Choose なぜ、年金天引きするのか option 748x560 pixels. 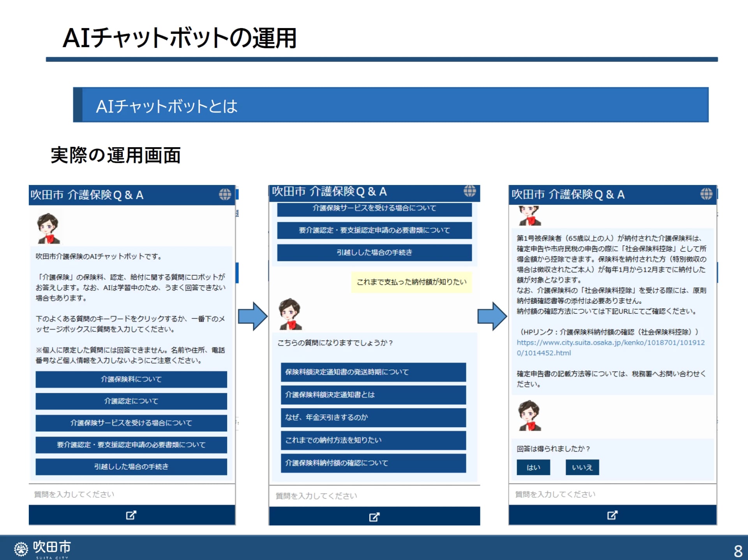(373, 417)
